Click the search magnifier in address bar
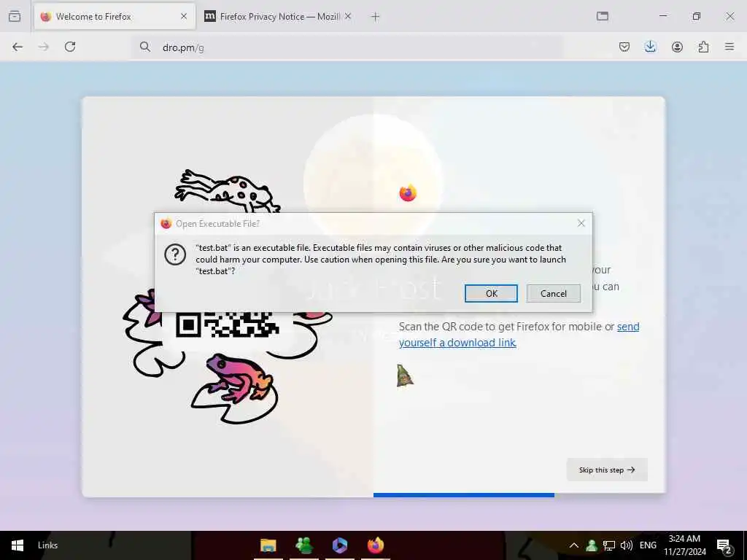The image size is (747, 560). point(145,47)
